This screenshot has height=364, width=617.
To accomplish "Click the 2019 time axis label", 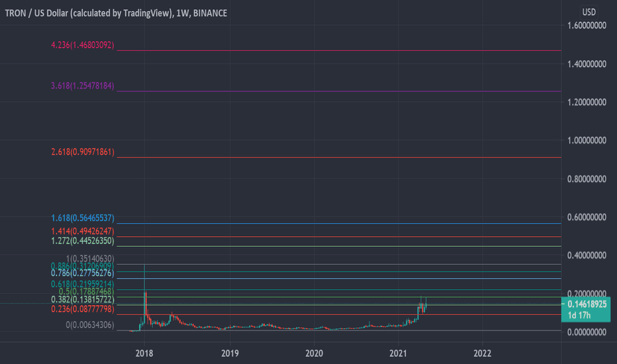I will pyautogui.click(x=230, y=353).
